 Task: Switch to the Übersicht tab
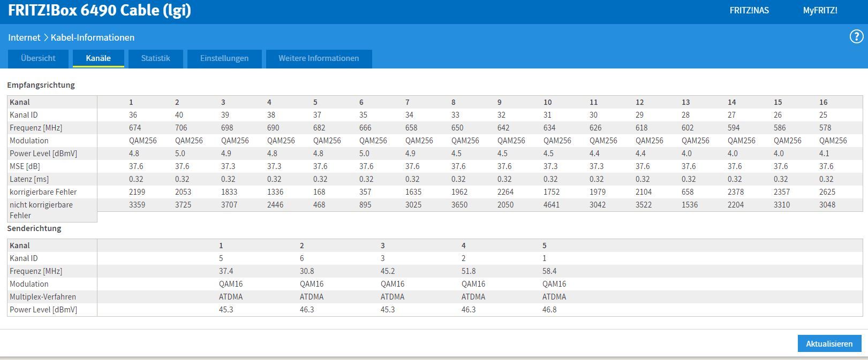(x=38, y=58)
